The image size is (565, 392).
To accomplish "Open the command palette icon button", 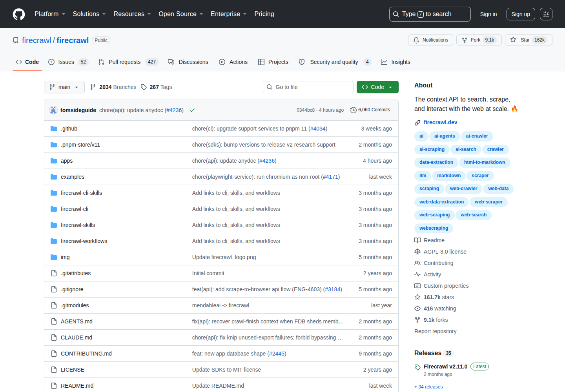I will (546, 14).
